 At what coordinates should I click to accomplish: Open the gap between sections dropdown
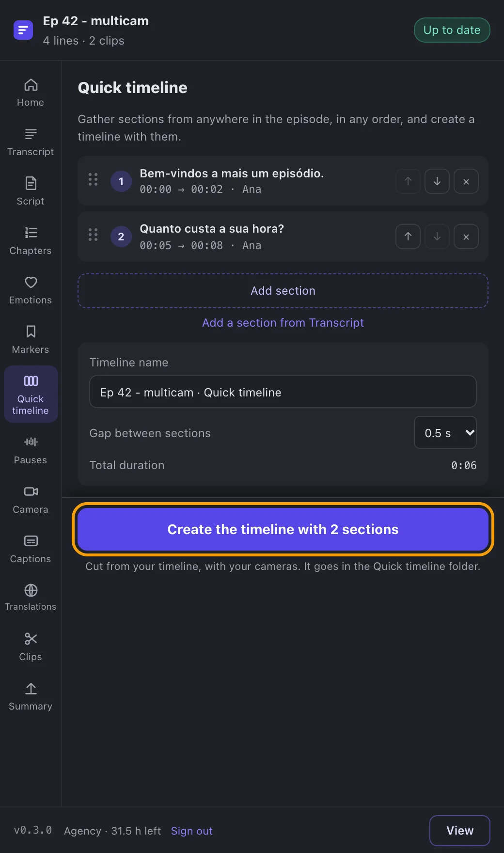point(445,432)
